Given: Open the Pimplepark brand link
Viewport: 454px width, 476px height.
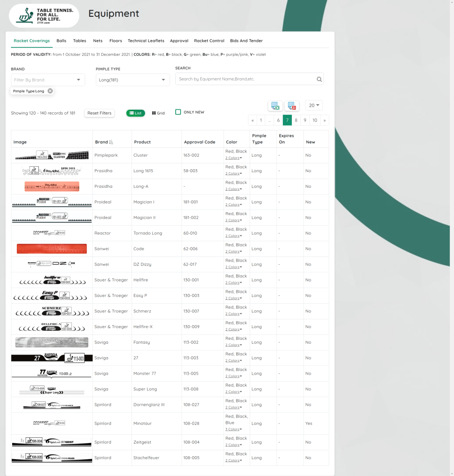Looking at the screenshot, I should [106, 155].
